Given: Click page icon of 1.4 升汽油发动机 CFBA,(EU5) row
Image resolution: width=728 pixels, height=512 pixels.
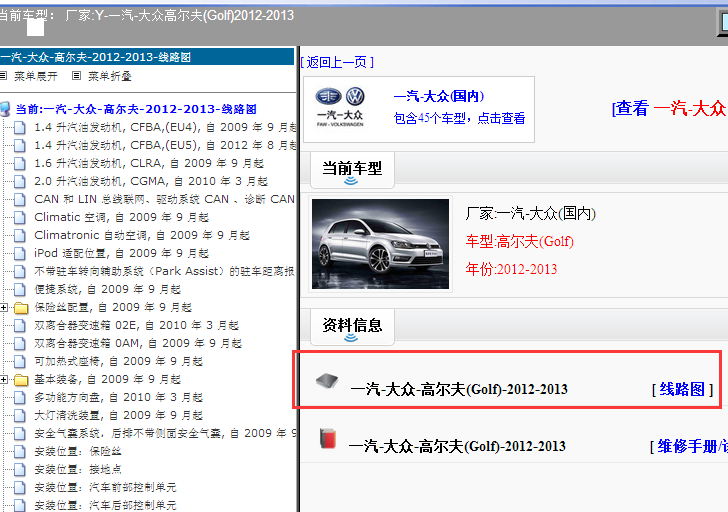Looking at the screenshot, I should [x=20, y=145].
